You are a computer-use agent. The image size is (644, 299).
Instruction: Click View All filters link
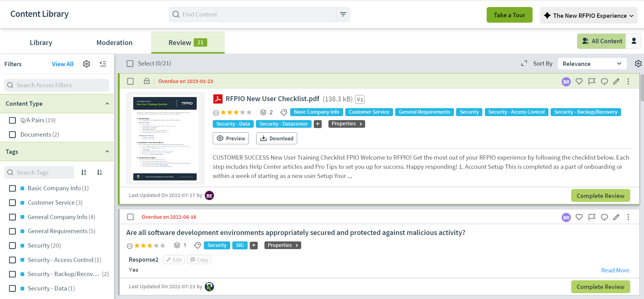point(63,64)
